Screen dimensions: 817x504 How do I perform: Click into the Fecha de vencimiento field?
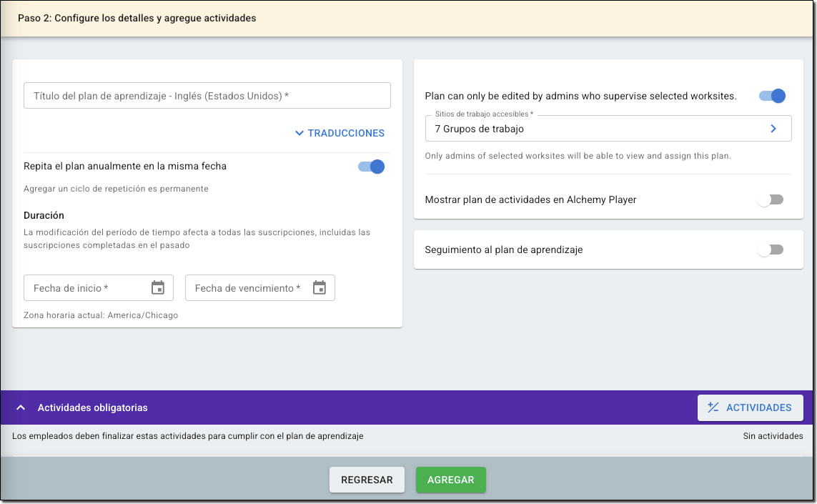[247, 288]
